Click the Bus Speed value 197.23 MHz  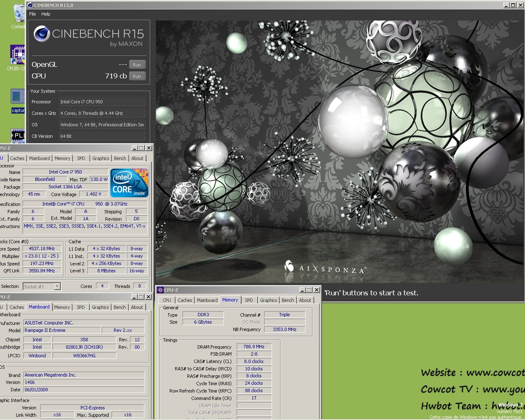click(x=42, y=263)
